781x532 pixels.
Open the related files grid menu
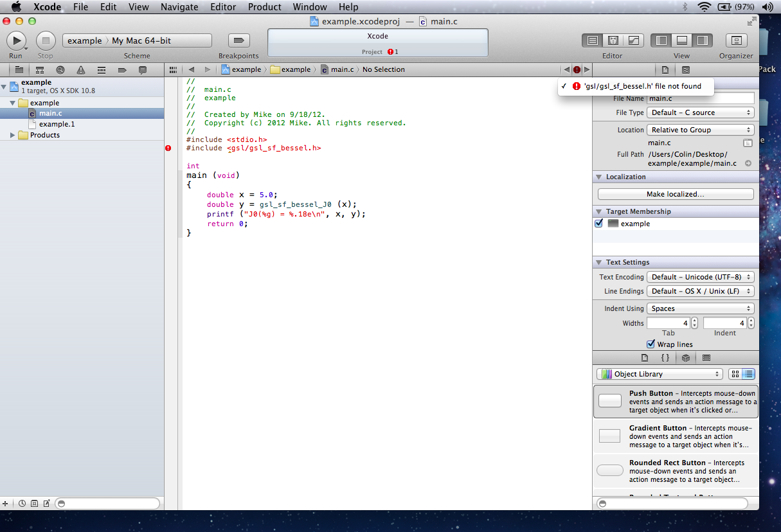pos(172,69)
